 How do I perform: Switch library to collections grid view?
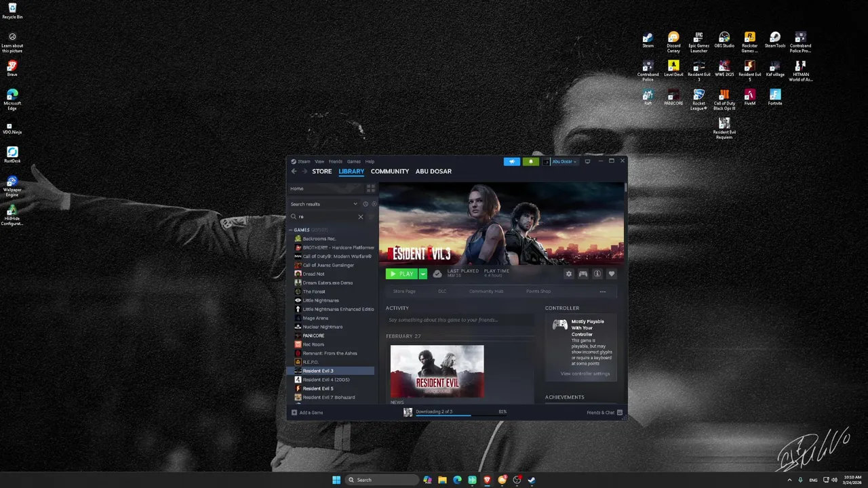point(371,188)
